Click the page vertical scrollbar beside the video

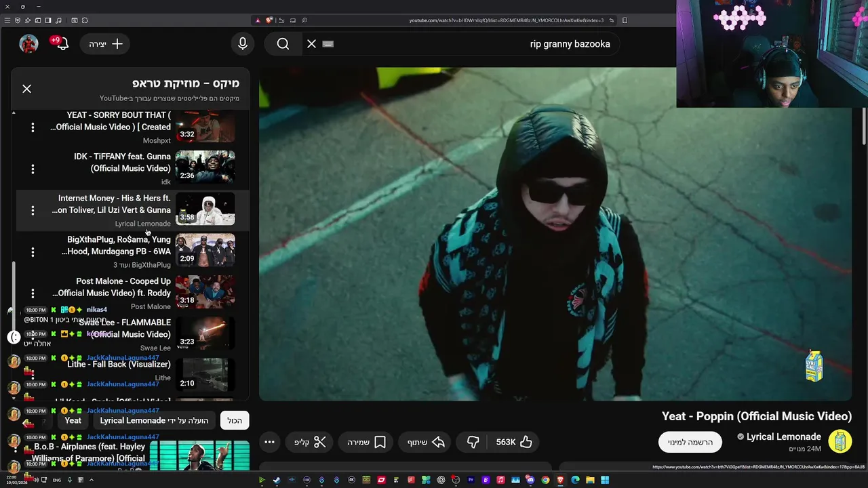865,125
